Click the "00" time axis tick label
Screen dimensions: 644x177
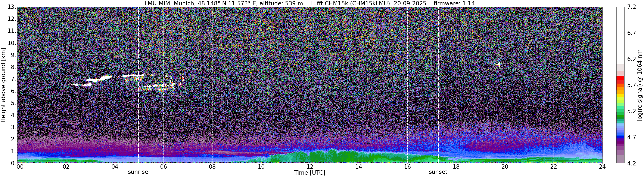tap(20, 167)
